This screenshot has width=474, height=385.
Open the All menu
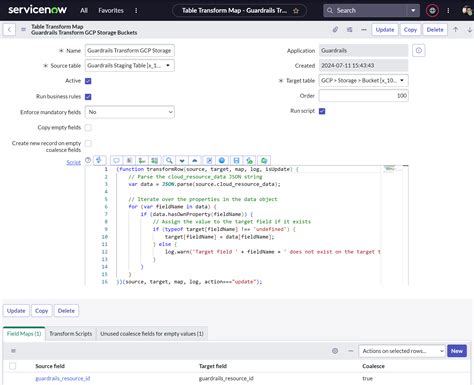tap(84, 11)
